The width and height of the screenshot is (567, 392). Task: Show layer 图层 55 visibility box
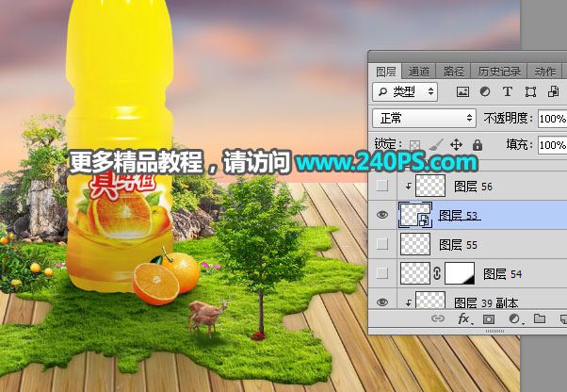click(382, 244)
